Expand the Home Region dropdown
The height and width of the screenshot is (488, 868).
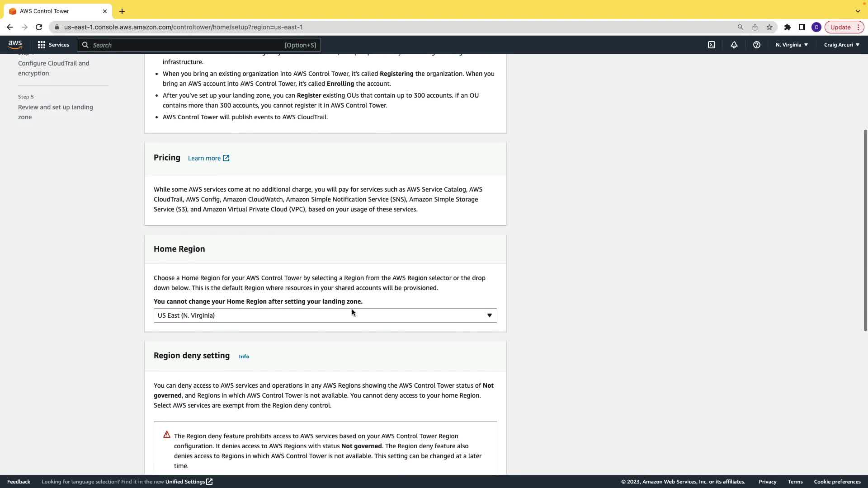pos(325,315)
